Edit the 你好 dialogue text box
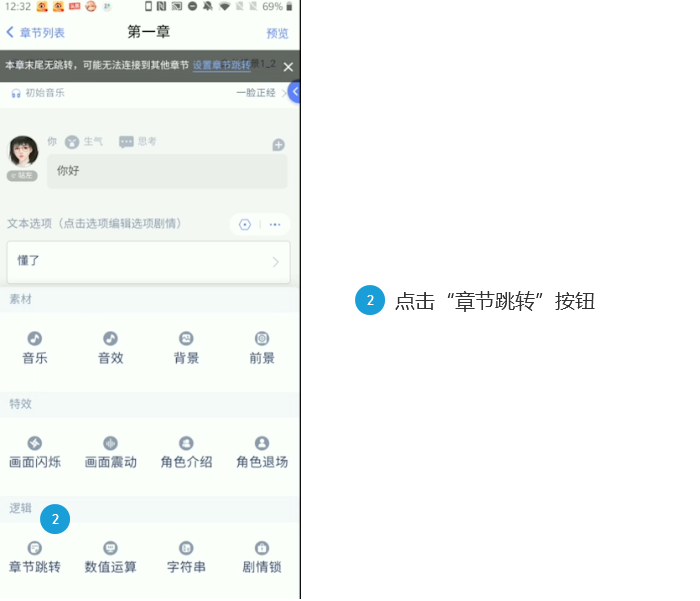The height and width of the screenshot is (601, 700). [x=167, y=171]
